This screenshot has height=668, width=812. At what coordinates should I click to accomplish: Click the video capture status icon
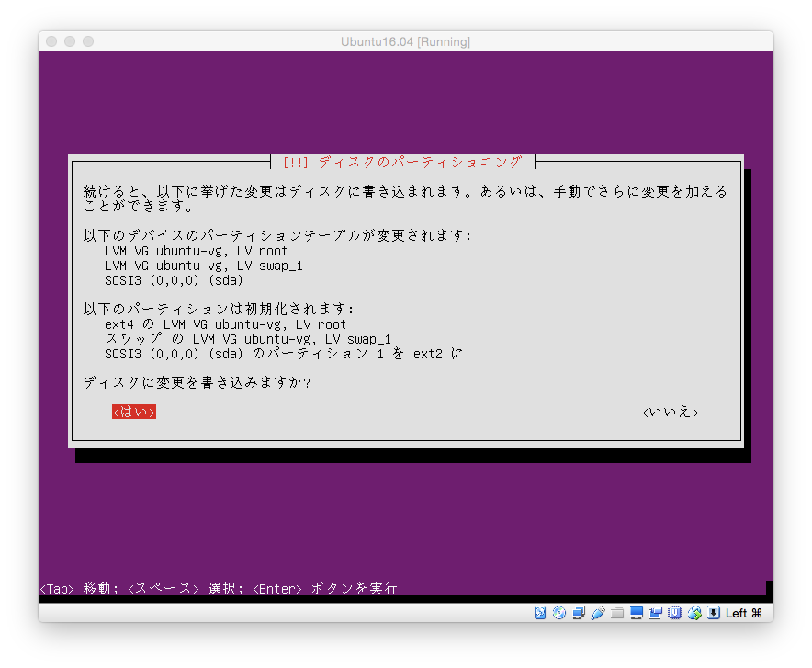tap(656, 613)
